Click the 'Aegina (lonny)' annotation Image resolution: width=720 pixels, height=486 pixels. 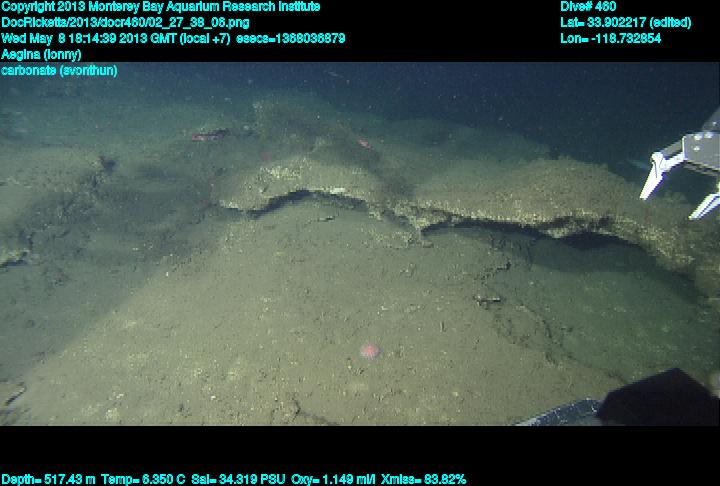(x=41, y=55)
